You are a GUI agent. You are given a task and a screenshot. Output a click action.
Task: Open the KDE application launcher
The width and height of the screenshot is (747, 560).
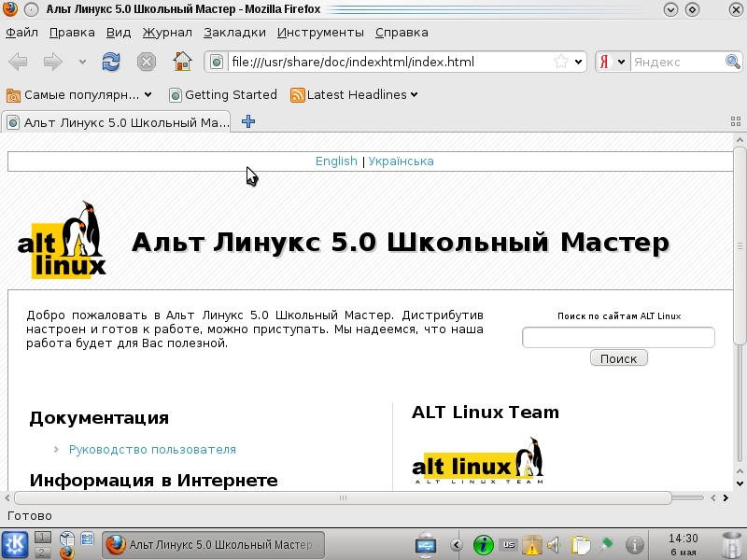click(x=15, y=544)
